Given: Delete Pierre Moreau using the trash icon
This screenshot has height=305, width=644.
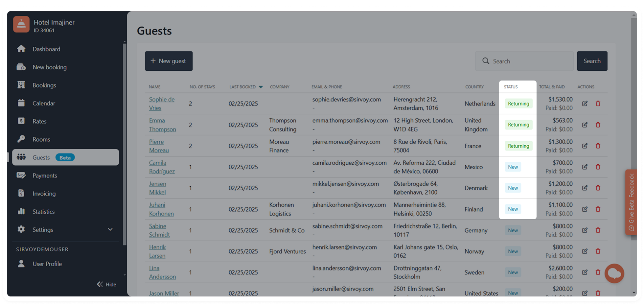Looking at the screenshot, I should click(x=598, y=146).
